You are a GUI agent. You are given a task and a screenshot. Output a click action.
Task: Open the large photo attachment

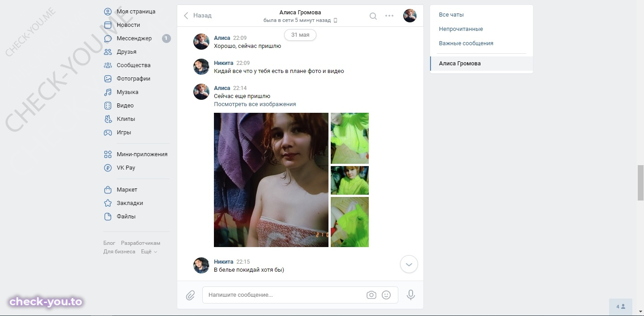tap(271, 180)
